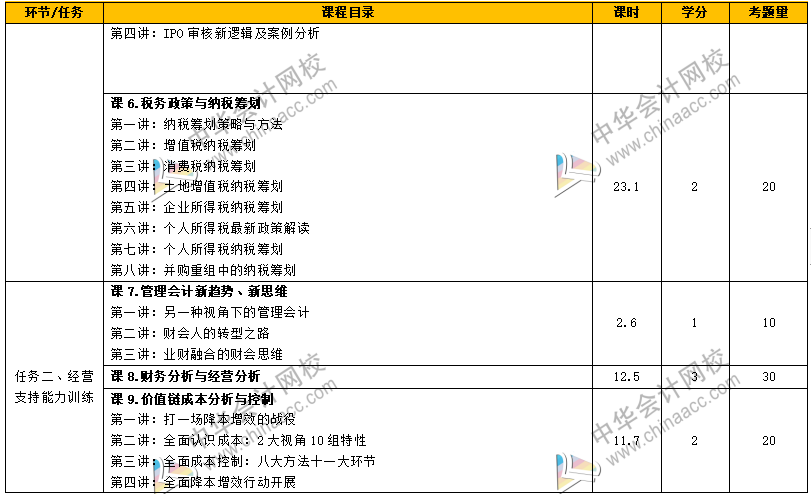811x494 pixels.
Task: Select 第四讲：土地增值税纳税筹划
Action: click(197, 186)
